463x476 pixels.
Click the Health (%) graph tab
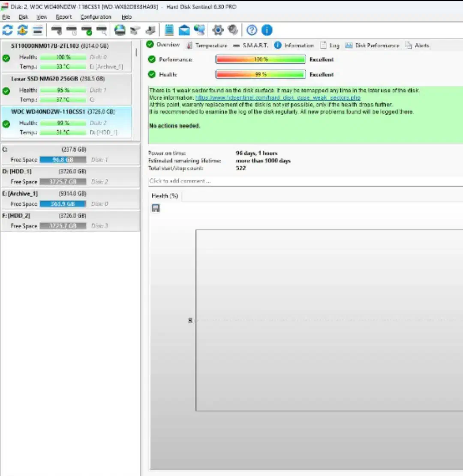tap(165, 196)
